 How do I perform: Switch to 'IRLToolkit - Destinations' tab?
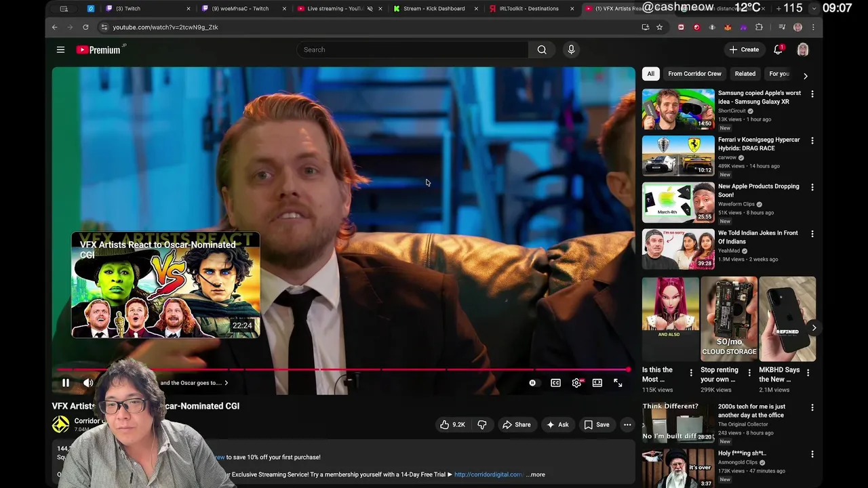click(x=531, y=9)
